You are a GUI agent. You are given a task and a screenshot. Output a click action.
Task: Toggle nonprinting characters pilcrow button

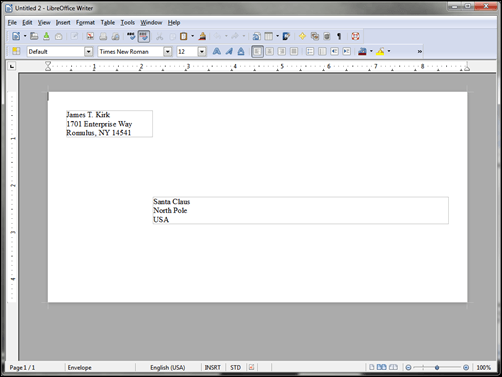pyautogui.click(x=339, y=36)
